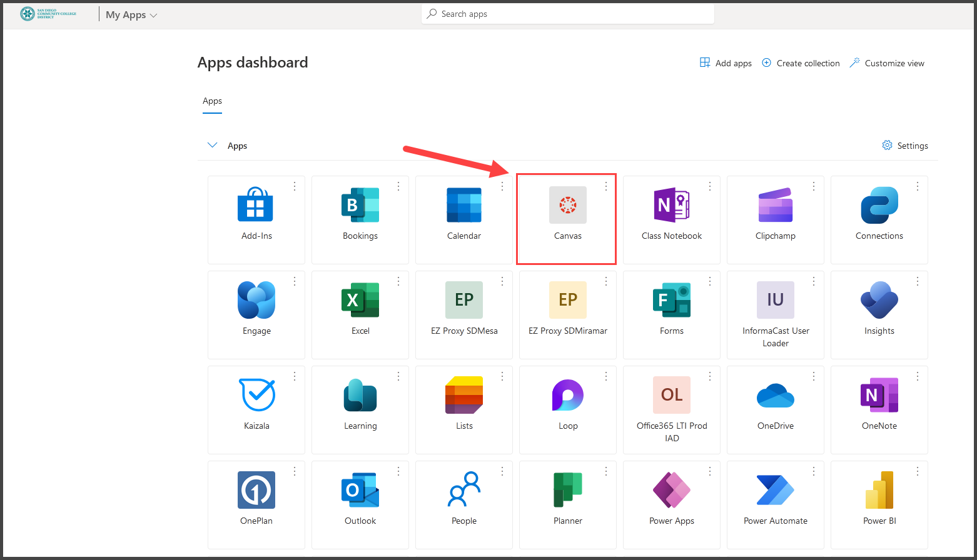
Task: Click Add apps
Action: click(x=726, y=62)
